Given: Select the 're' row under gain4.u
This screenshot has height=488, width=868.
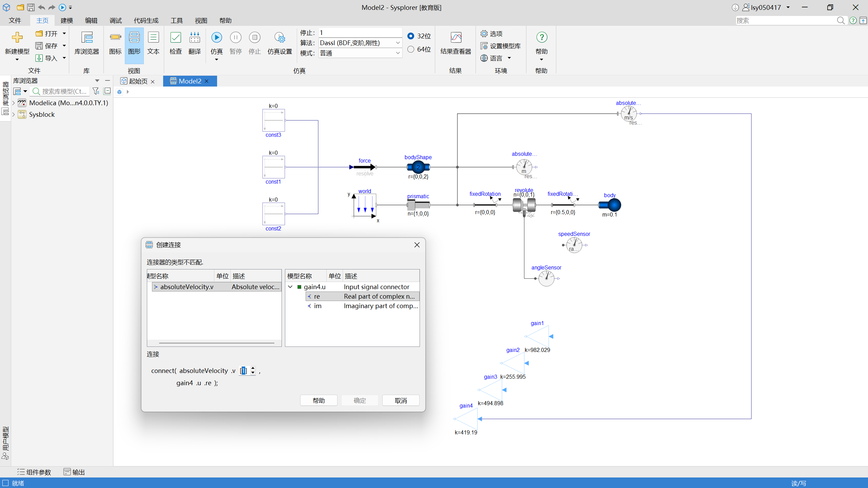Looking at the screenshot, I should (x=363, y=296).
